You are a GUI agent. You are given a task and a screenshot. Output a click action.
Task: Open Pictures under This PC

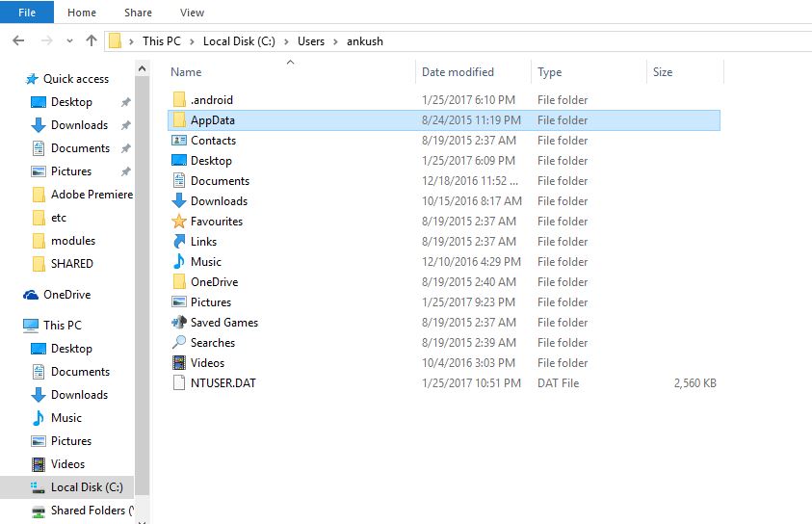tap(71, 441)
